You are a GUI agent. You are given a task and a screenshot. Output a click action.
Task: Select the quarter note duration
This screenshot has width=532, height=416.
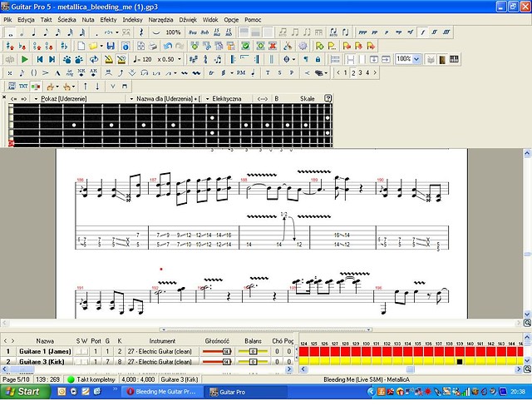(x=33, y=32)
